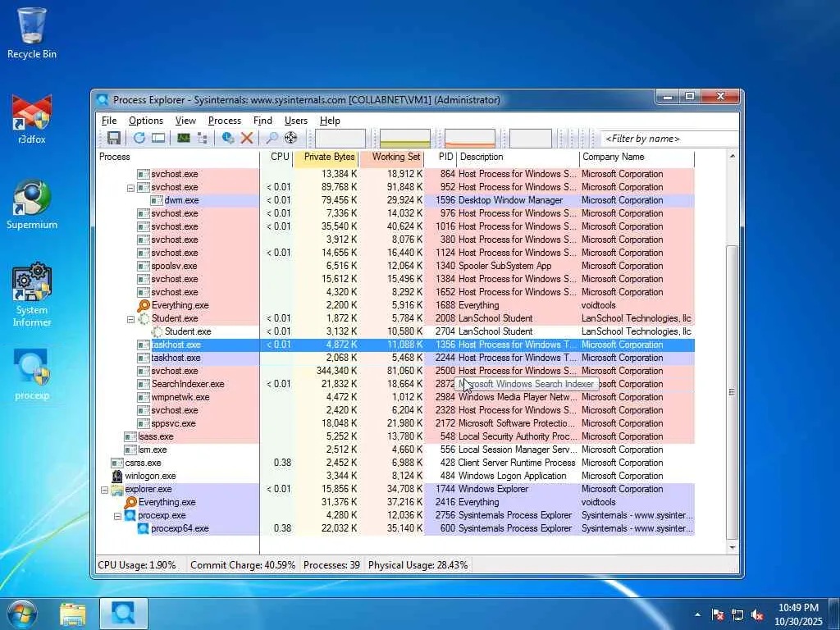Click the Save toolbar icon
Viewport: 840px width, 630px height.
coord(113,138)
